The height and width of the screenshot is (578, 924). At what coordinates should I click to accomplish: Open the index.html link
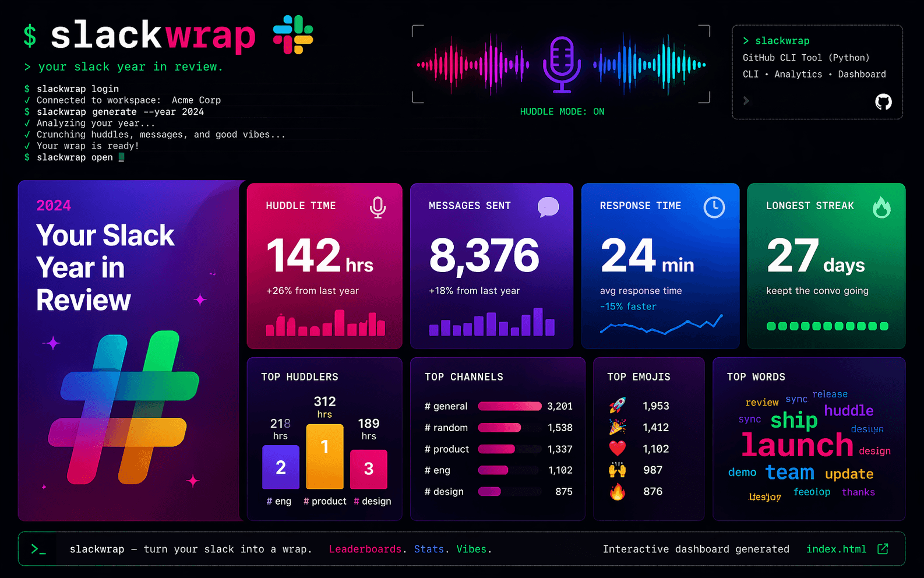pyautogui.click(x=836, y=549)
